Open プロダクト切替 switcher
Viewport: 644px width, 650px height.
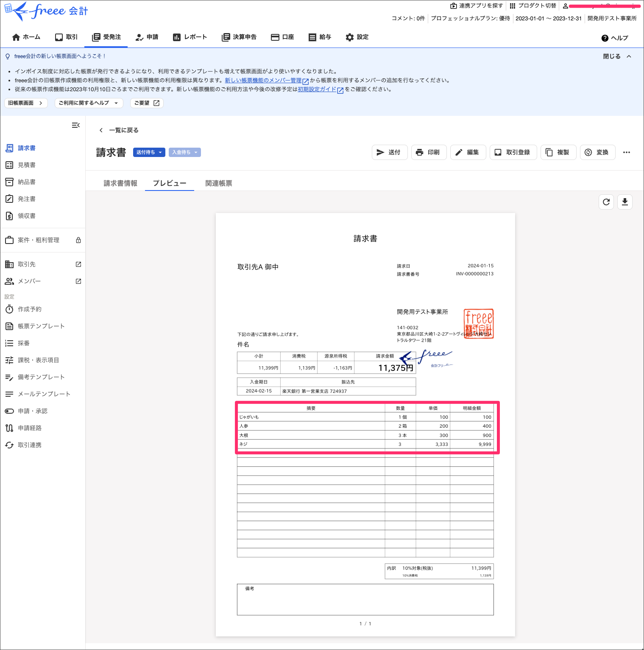point(533,6)
